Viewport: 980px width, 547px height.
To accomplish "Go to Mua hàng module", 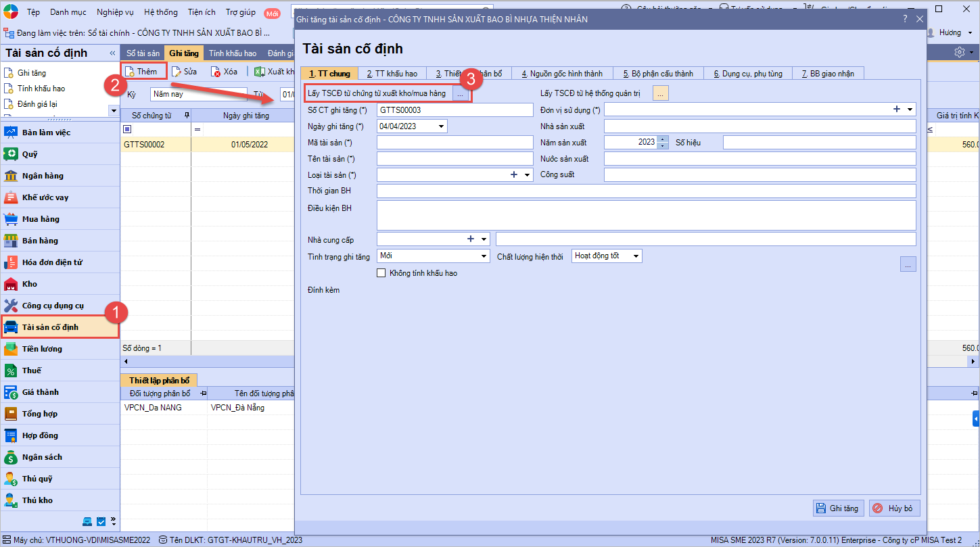I will point(40,219).
